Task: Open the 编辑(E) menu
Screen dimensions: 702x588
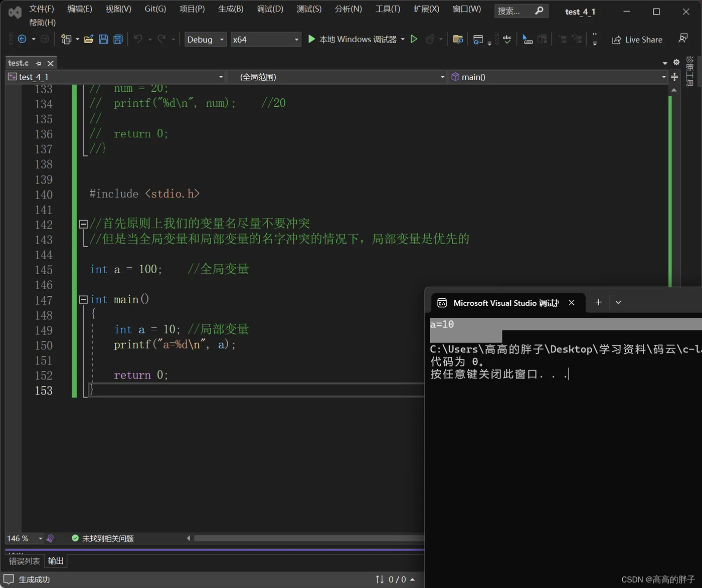Action: [x=80, y=9]
